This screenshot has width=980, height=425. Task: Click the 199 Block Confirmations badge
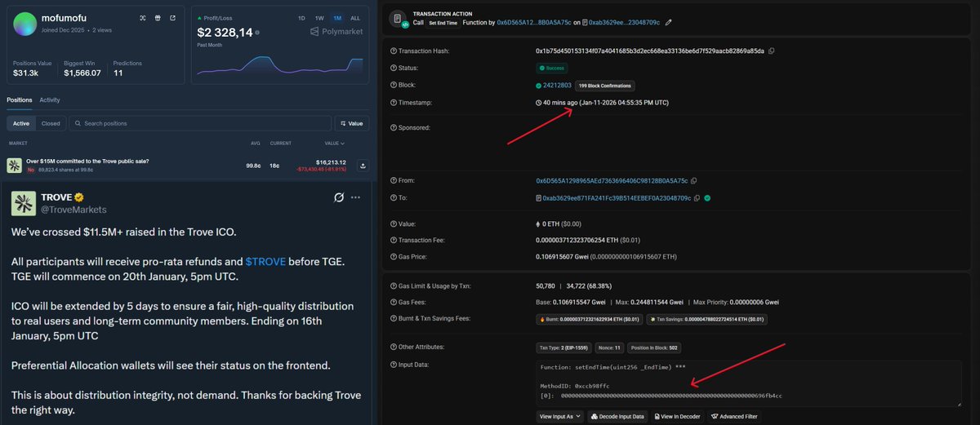tap(604, 85)
